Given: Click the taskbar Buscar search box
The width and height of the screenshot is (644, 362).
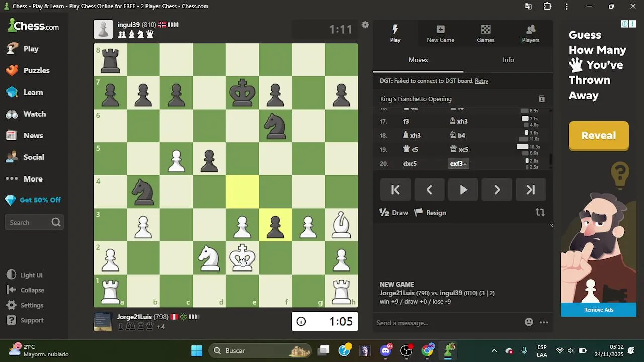Looking at the screenshot, I should coord(260,351).
